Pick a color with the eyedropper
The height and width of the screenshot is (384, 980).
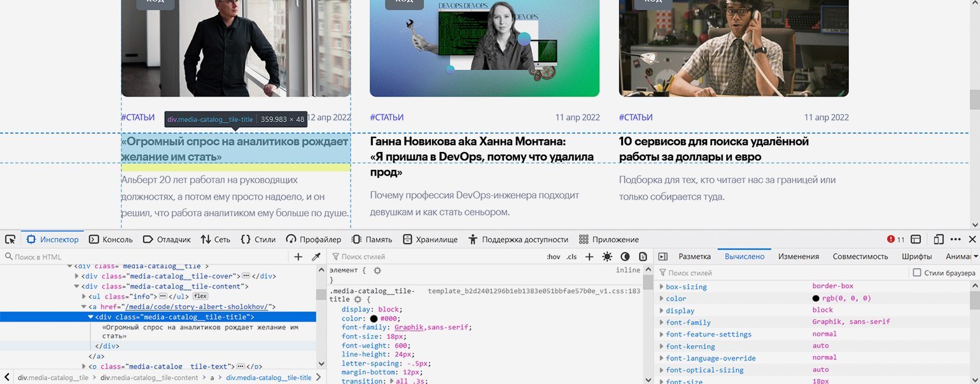tap(316, 257)
